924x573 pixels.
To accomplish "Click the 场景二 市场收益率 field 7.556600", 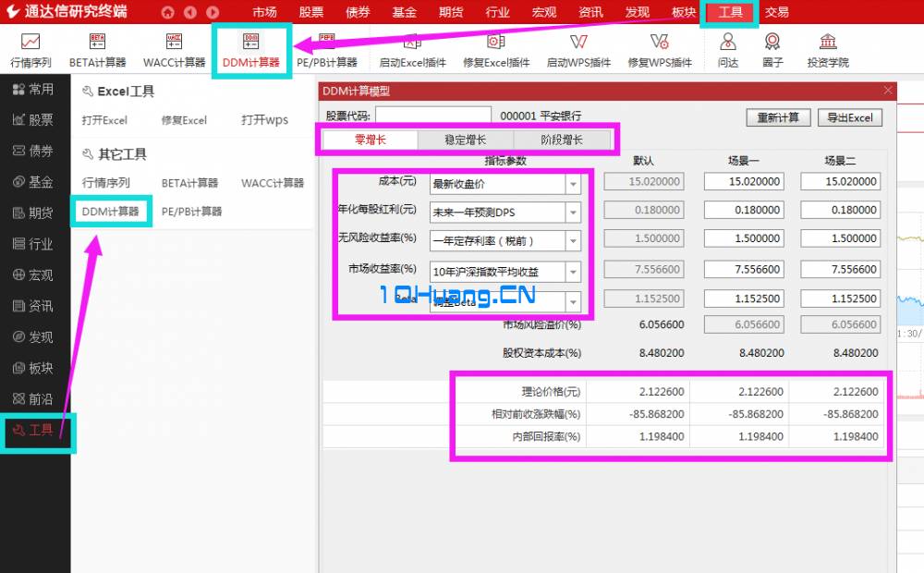I will tap(840, 270).
